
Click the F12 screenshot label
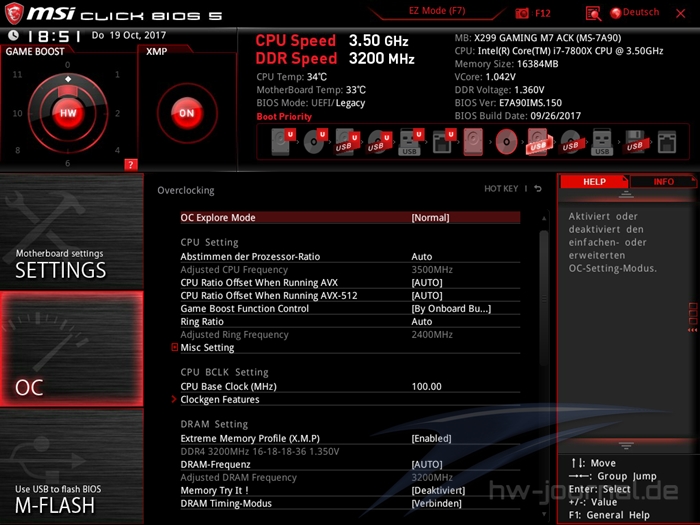coord(542,13)
